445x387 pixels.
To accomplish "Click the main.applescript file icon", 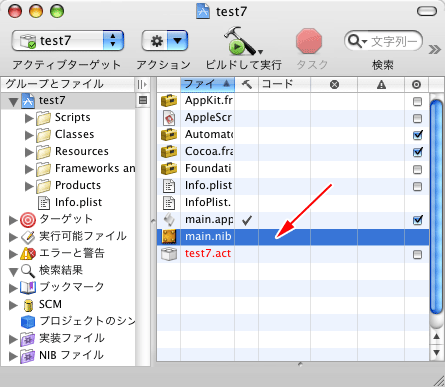I will coord(169,220).
